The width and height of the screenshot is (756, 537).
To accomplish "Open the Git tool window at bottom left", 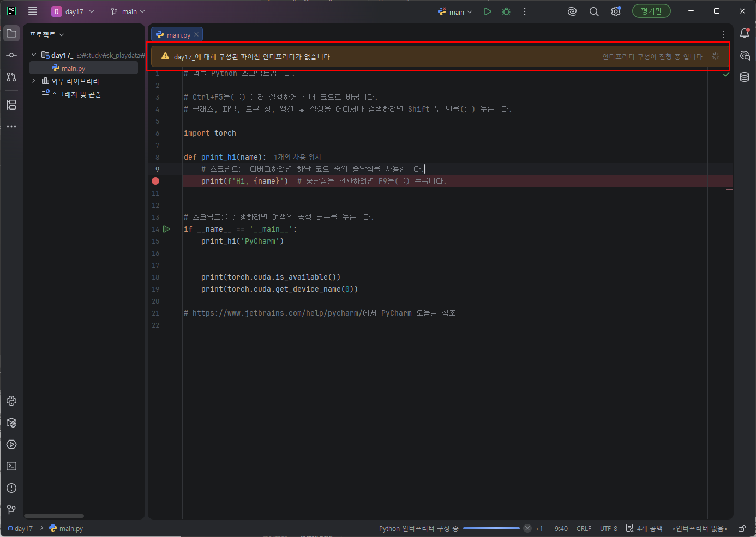I will (x=11, y=509).
